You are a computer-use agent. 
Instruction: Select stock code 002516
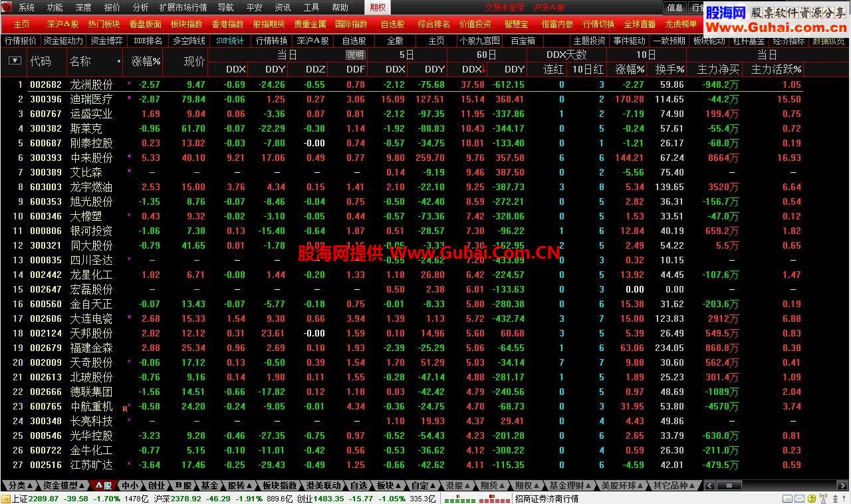click(46, 465)
